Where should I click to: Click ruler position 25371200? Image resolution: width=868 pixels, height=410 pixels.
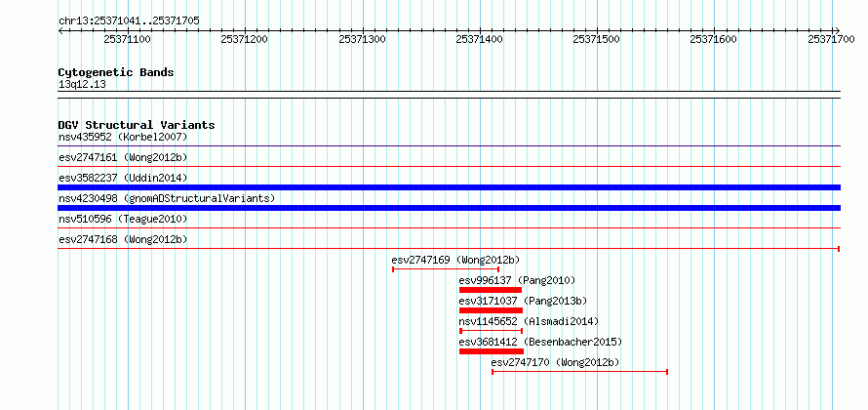tap(244, 39)
